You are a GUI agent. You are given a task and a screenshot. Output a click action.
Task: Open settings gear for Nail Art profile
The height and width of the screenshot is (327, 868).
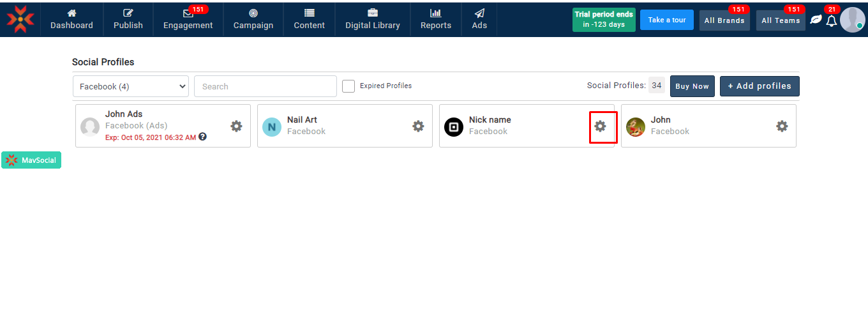tap(418, 126)
